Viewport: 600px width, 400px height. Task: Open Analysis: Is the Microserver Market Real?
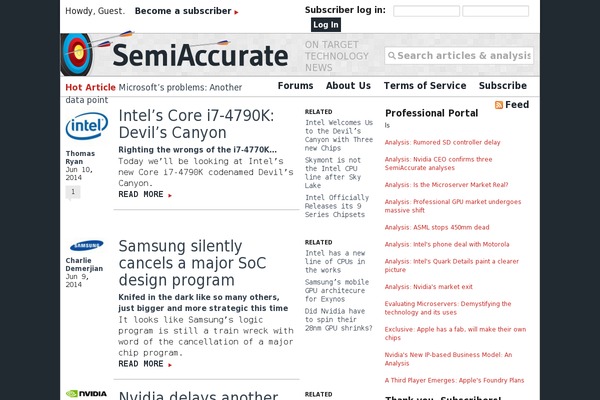tap(446, 185)
